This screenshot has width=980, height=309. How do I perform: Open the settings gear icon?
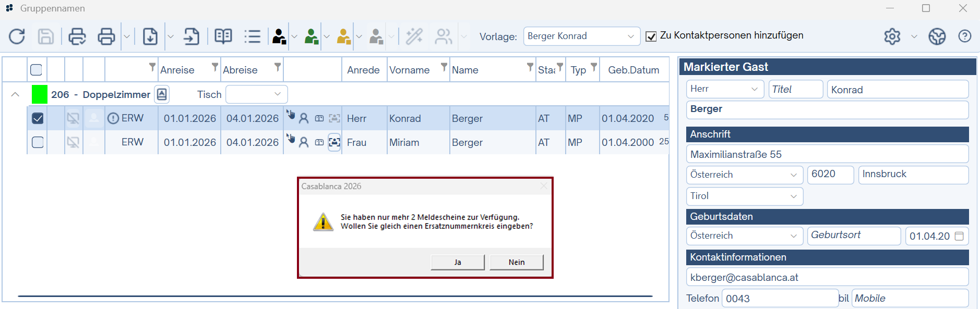pyautogui.click(x=892, y=36)
